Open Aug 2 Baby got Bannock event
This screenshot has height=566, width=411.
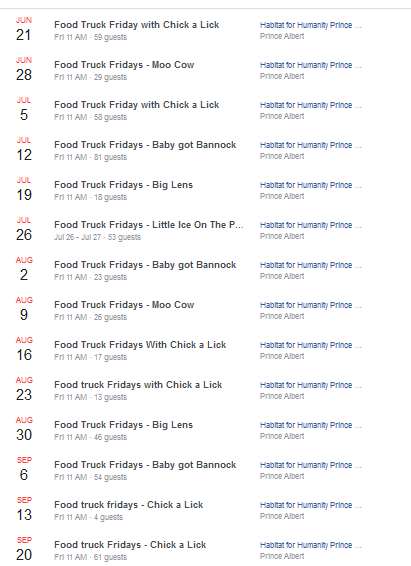(145, 265)
